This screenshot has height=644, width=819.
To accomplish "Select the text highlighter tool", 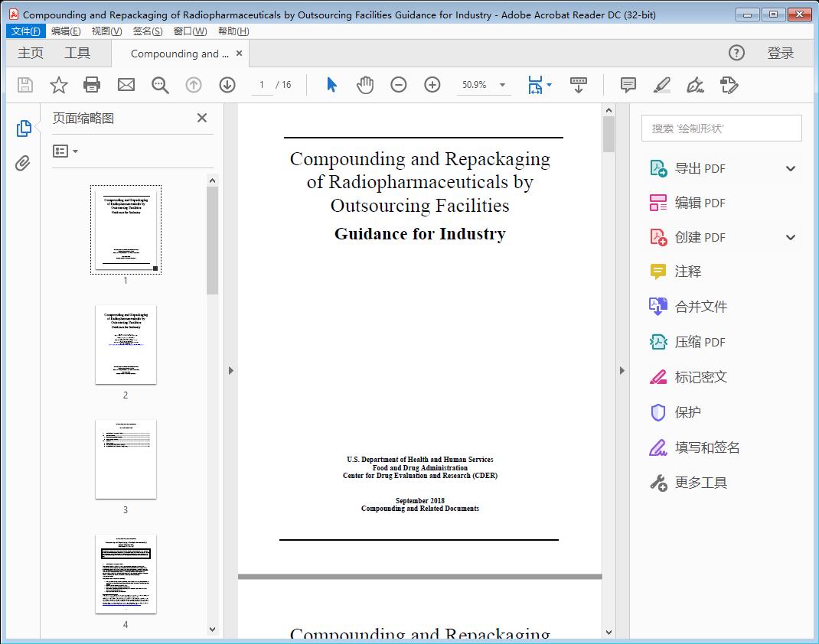I will tap(661, 85).
